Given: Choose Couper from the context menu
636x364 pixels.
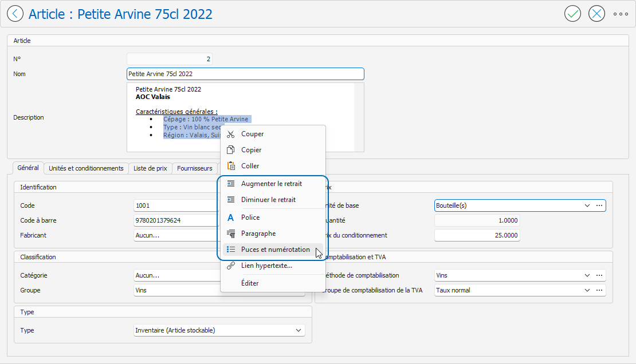Looking at the screenshot, I should (252, 134).
